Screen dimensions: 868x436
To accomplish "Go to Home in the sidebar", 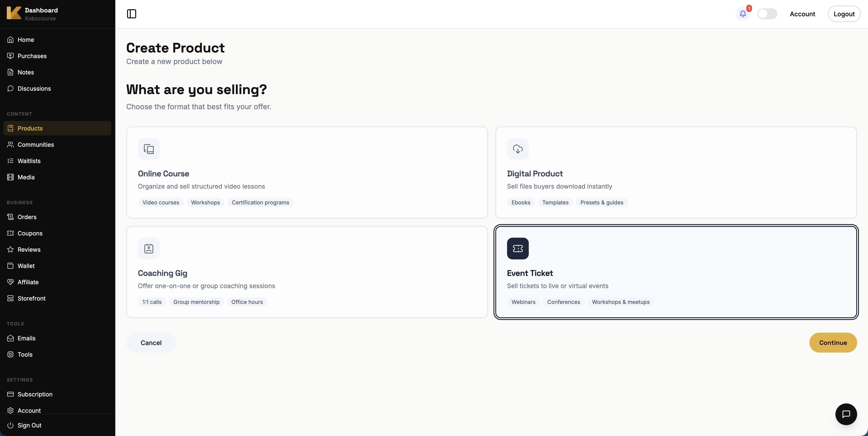I will 57,40.
